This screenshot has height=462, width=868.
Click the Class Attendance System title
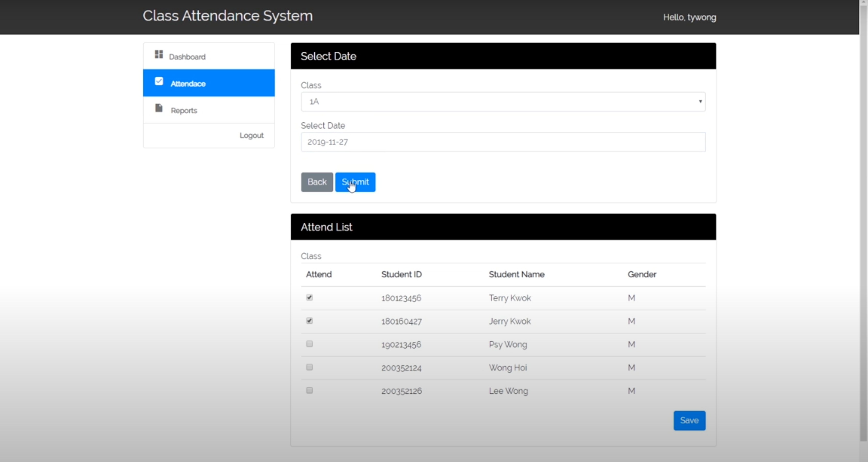pyautogui.click(x=227, y=16)
